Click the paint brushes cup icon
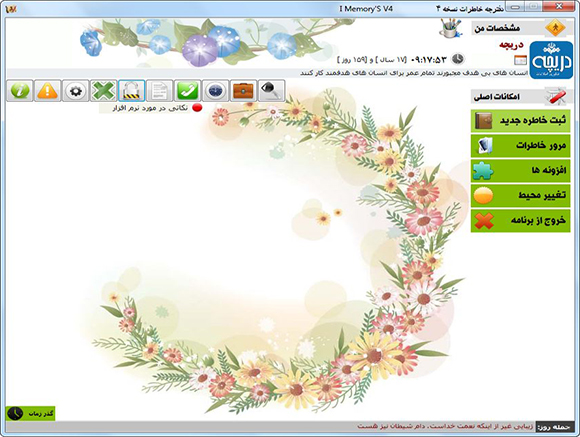This screenshot has width=580, height=437. (x=451, y=28)
